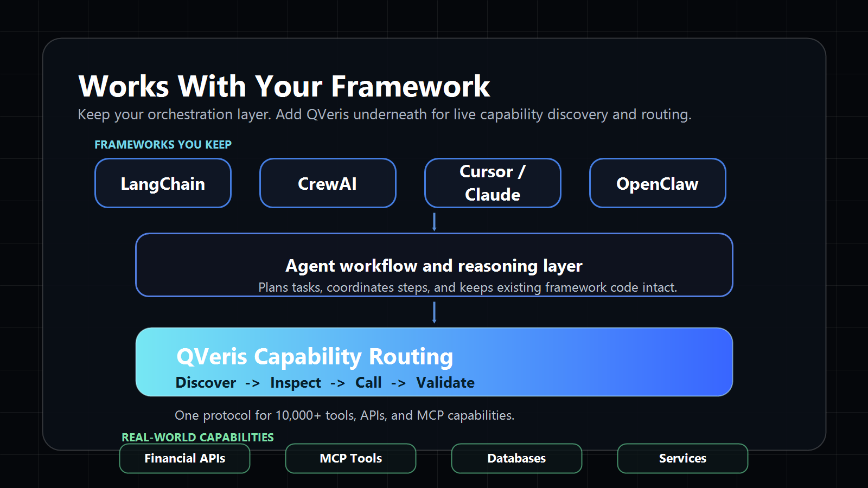Click the Cursor / Claude box
The height and width of the screenshot is (488, 868).
(x=493, y=183)
